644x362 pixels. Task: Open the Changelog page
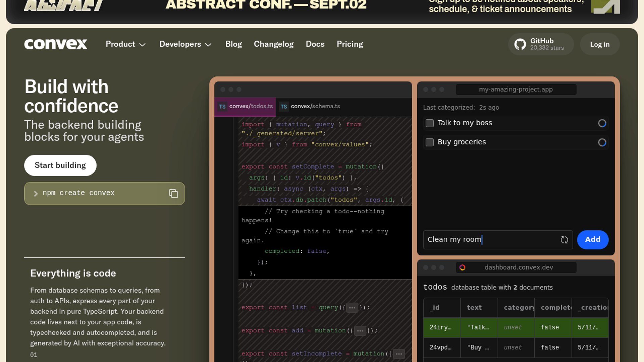click(274, 44)
